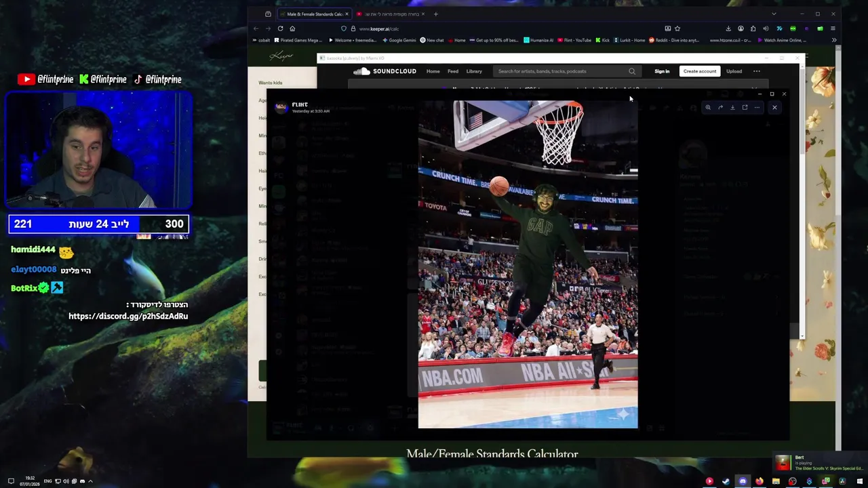Open SoundCloud Library menu item
Image resolution: width=868 pixels, height=488 pixels.
pos(474,71)
